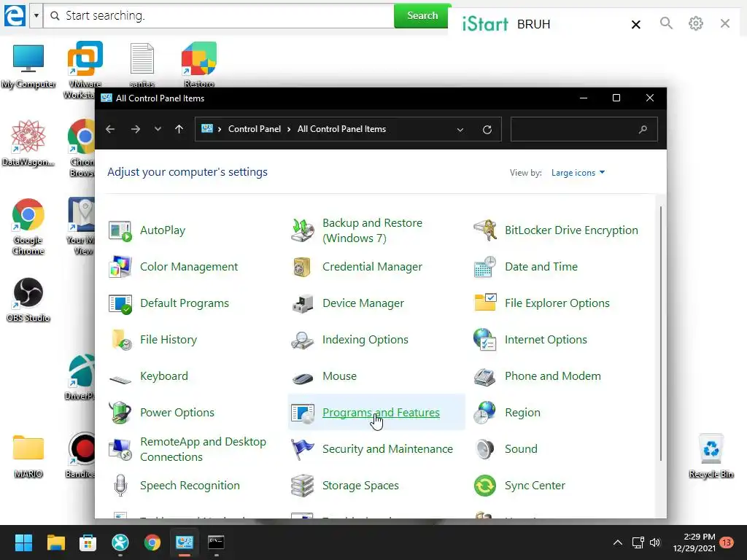Open Indexing Options magnifier icon
This screenshot has height=560, width=747.
303,340
